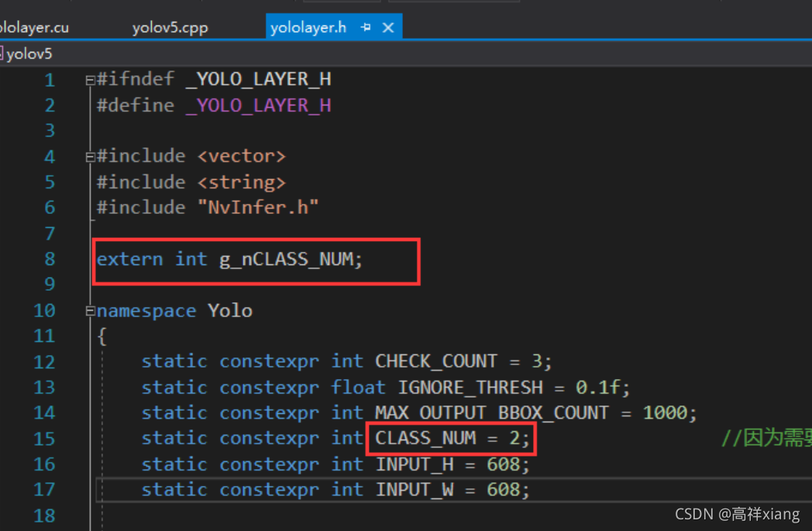The width and height of the screenshot is (812, 531).
Task: Collapse the namespace Yolo block
Action: [90, 311]
